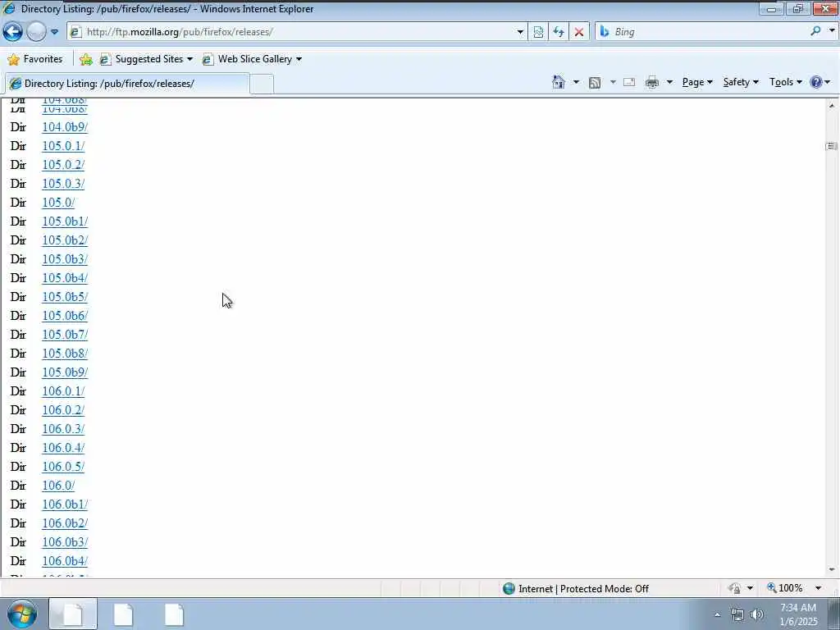Viewport: 840px width, 630px height.
Task: Click the Print icon
Action: click(x=652, y=82)
